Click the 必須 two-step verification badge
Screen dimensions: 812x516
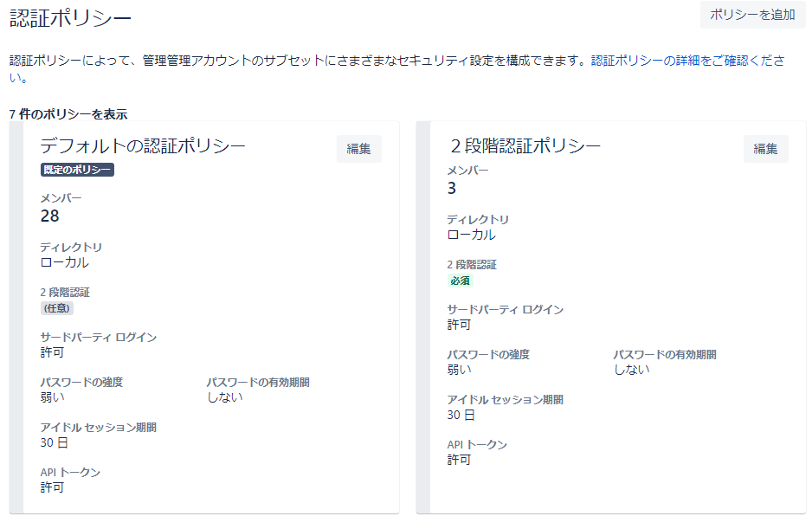461,281
